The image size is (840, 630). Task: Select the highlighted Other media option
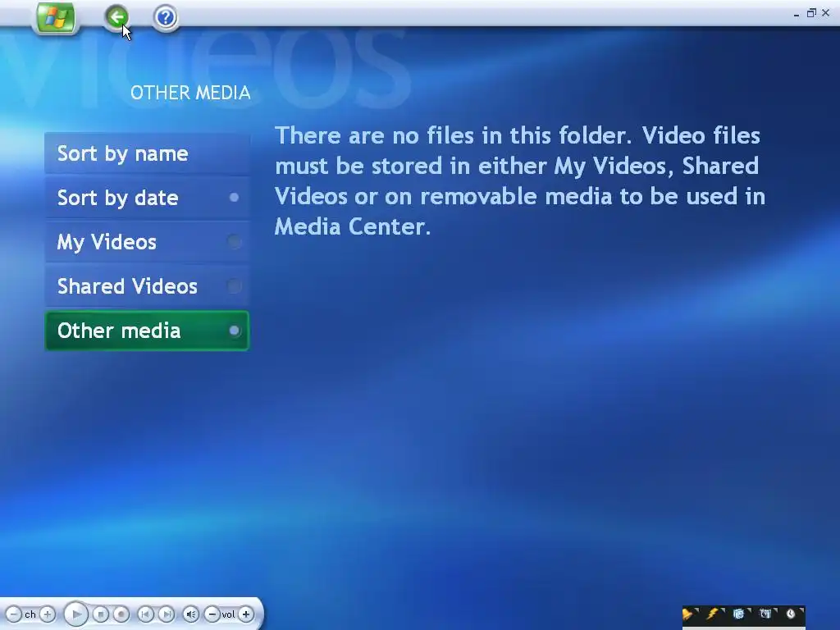pyautogui.click(x=147, y=331)
